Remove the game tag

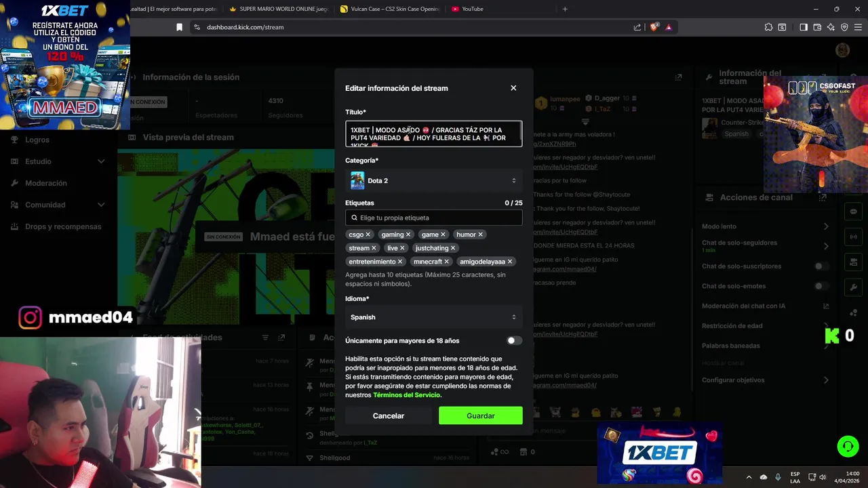click(x=443, y=235)
